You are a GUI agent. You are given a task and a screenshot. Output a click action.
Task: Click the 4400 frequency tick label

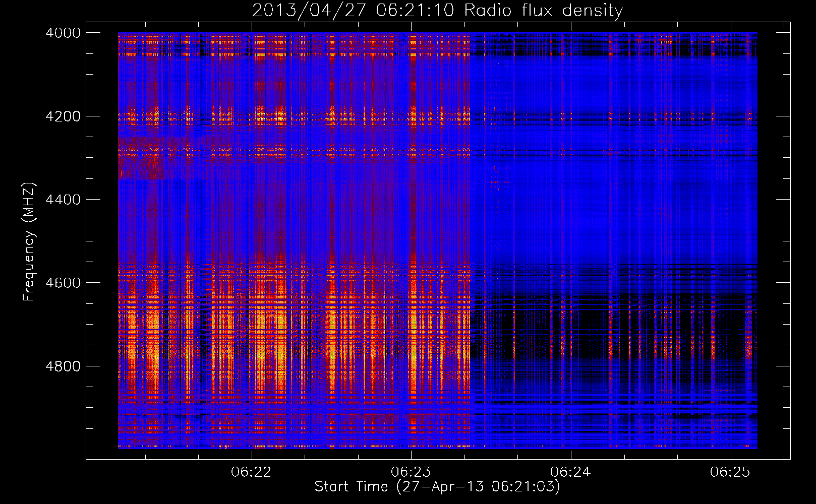pyautogui.click(x=63, y=200)
